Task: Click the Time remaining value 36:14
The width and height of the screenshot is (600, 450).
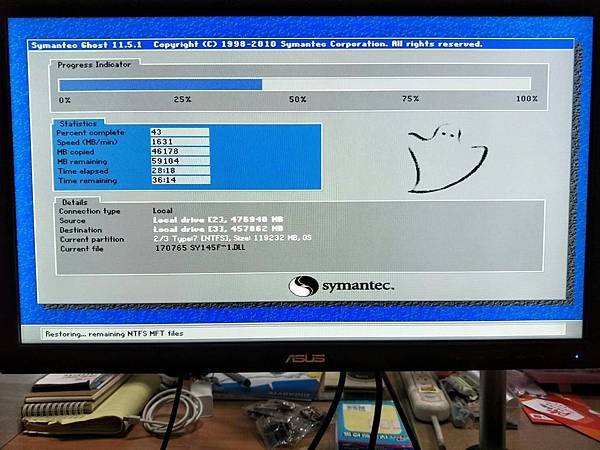Action: [181, 180]
